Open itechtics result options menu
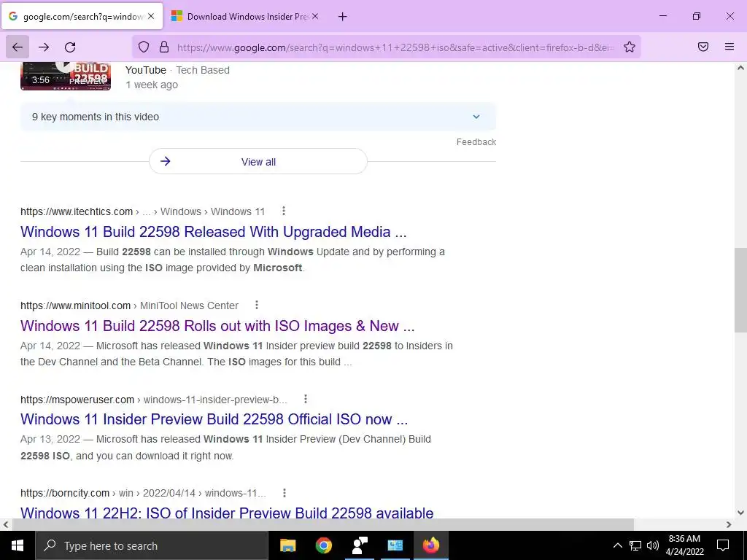The image size is (747, 560). coord(284,211)
